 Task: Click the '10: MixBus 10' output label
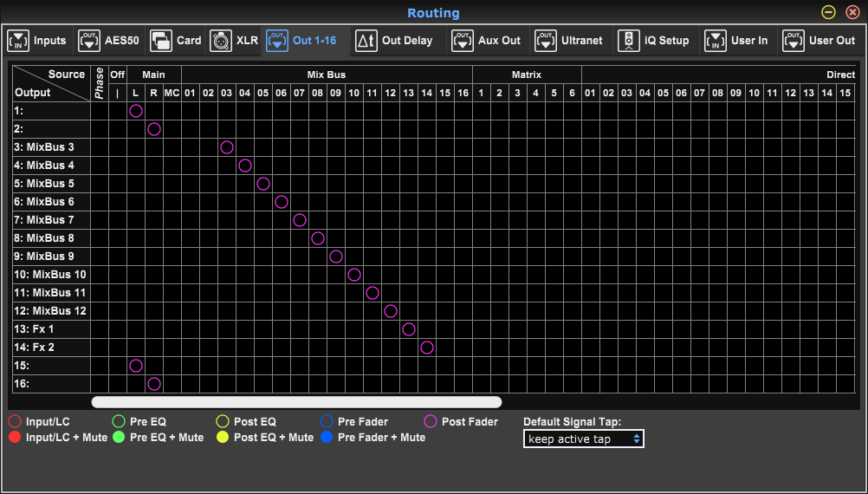(x=50, y=275)
